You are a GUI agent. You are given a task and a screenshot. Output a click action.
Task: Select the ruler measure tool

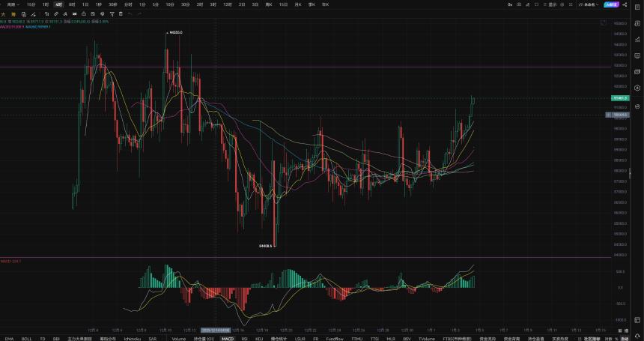point(56,14)
